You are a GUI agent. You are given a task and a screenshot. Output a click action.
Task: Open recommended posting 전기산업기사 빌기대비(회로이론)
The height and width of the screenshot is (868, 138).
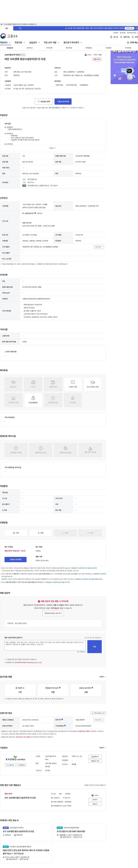(71, 831)
